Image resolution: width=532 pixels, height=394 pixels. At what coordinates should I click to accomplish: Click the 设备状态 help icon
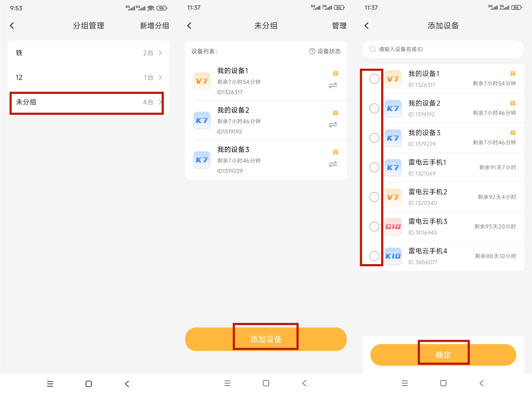point(312,51)
